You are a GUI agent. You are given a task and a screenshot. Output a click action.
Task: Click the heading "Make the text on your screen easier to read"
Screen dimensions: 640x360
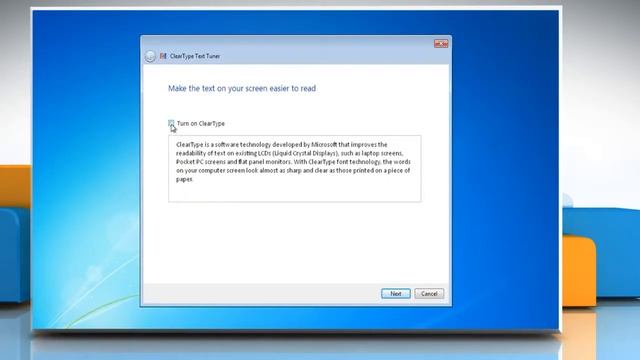coord(242,88)
